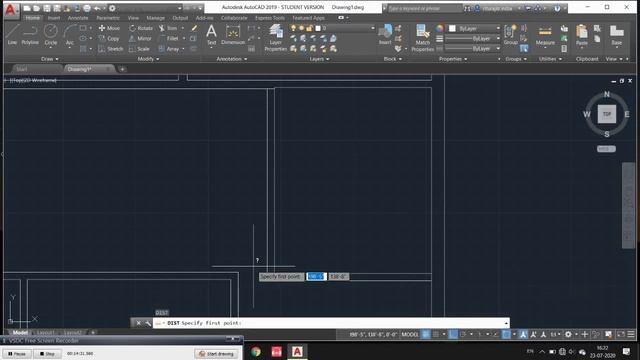Click the keyword search box in title bar
Screen dimensions: 640x360
[424, 8]
